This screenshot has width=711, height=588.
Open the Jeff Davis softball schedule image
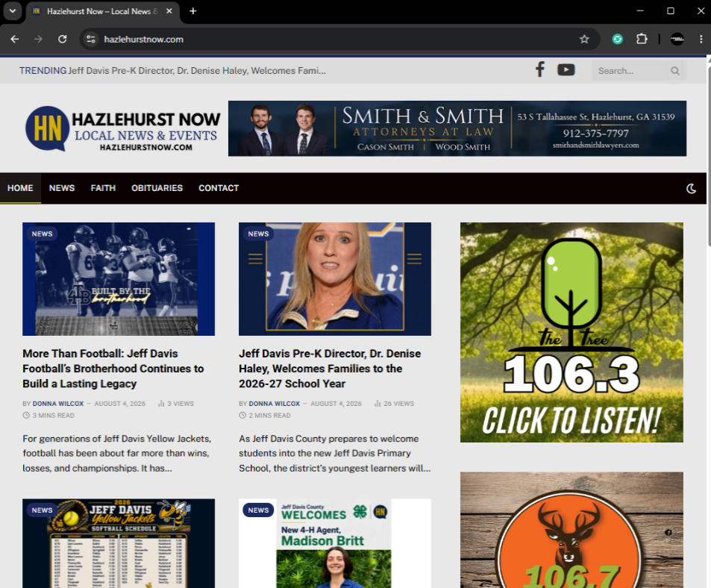(119, 543)
